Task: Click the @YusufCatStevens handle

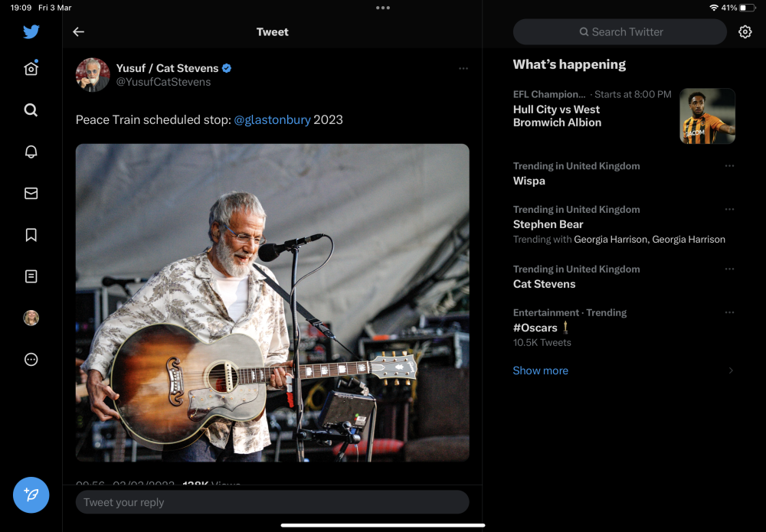Action: (x=163, y=82)
